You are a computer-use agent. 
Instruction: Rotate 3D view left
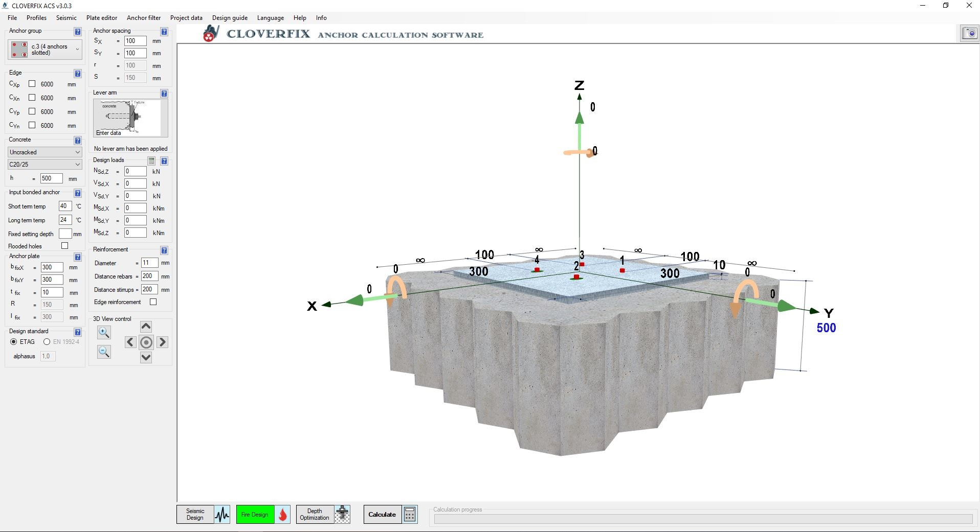130,342
